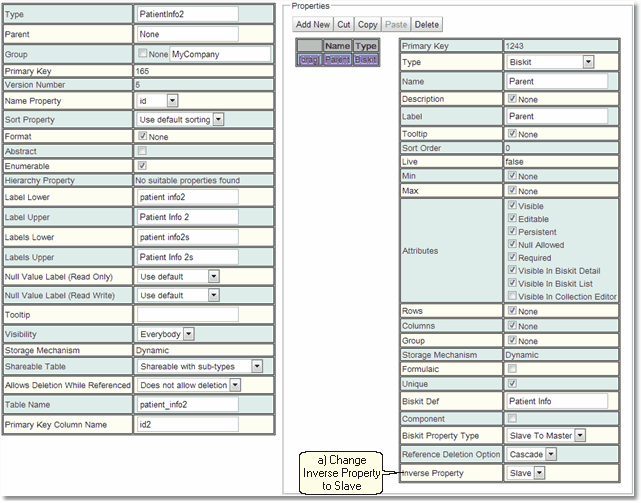Sort by the Type column header
Screen dimensions: 641x503
tap(366, 46)
